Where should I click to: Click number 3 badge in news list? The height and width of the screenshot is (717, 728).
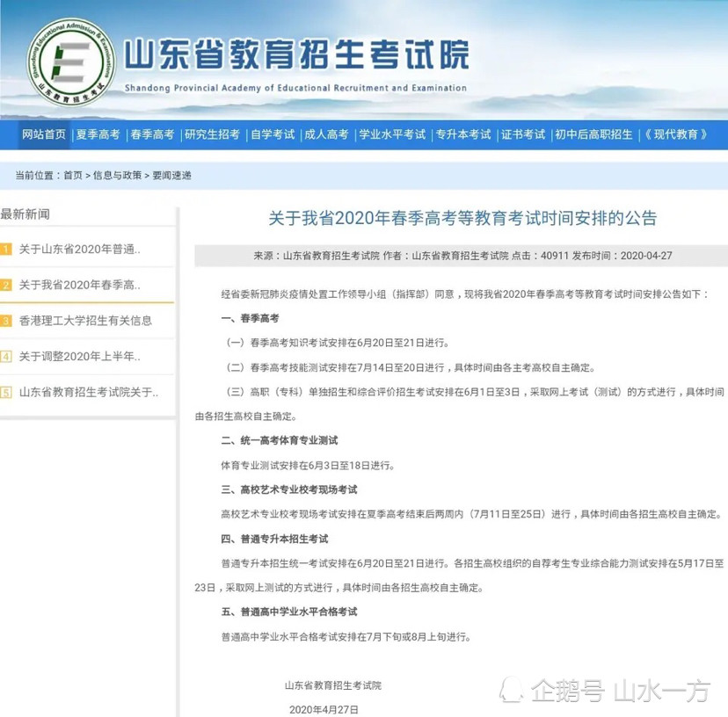[x=6, y=321]
